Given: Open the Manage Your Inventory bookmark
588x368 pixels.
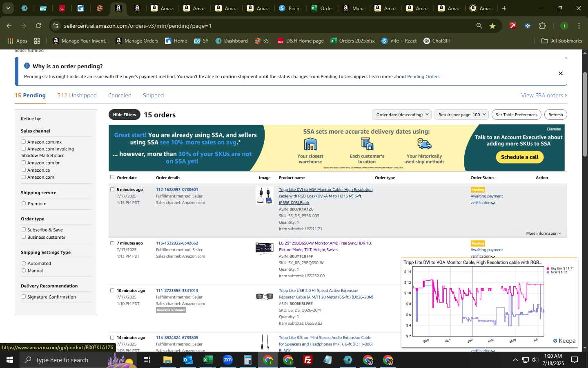Looking at the screenshot, I should [81, 41].
